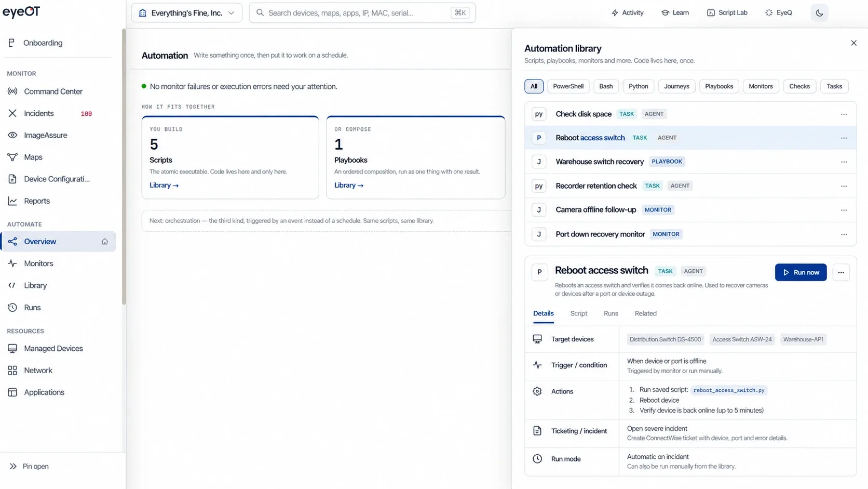Click the Access Switch ASW-24 device chip
Screen dimensions: 868x489
click(742, 339)
